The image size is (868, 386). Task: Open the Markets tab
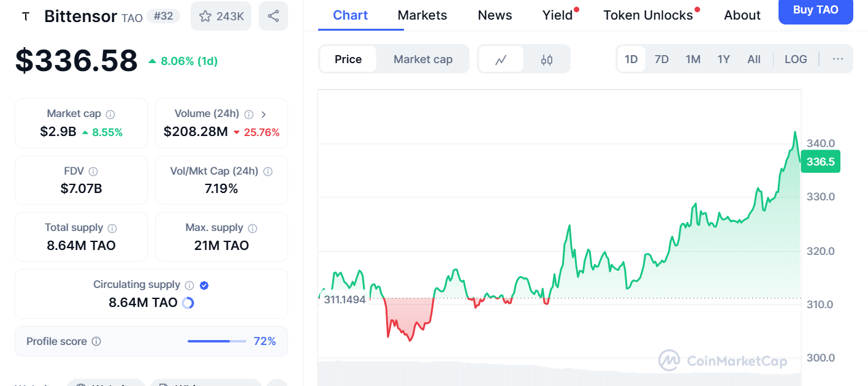[x=422, y=15]
